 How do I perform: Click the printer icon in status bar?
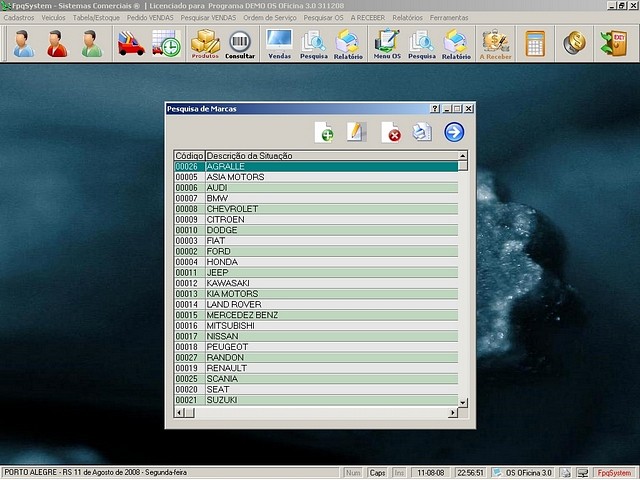[565, 473]
